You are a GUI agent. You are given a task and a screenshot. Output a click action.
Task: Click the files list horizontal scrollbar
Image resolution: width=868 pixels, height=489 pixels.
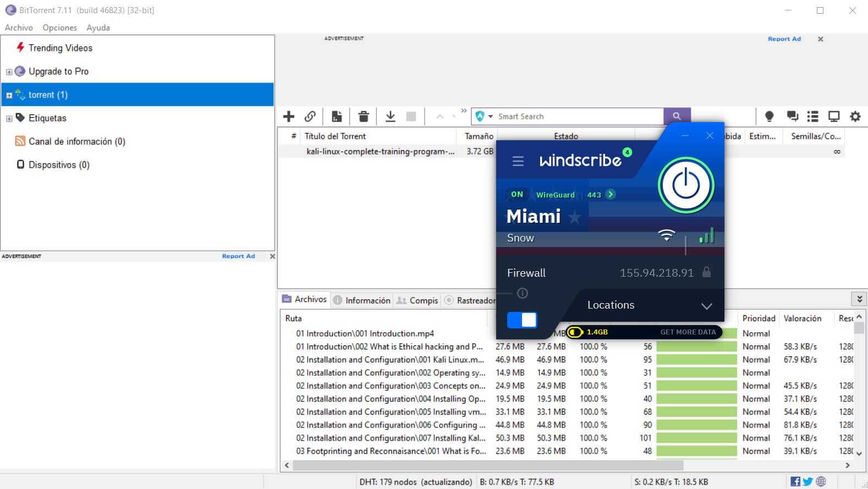488,465
